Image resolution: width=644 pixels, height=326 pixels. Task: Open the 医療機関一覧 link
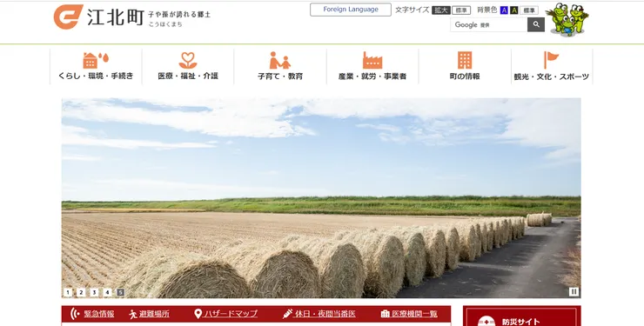pos(415,314)
